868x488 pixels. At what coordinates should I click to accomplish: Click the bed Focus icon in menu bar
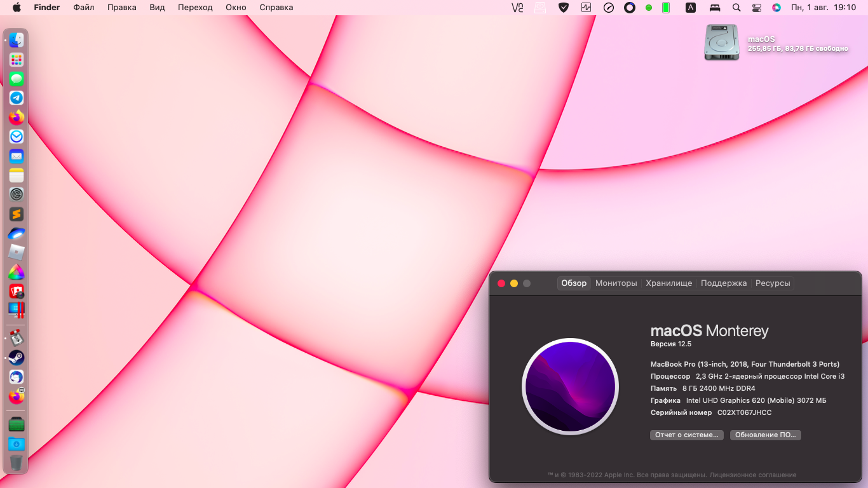[x=715, y=8]
